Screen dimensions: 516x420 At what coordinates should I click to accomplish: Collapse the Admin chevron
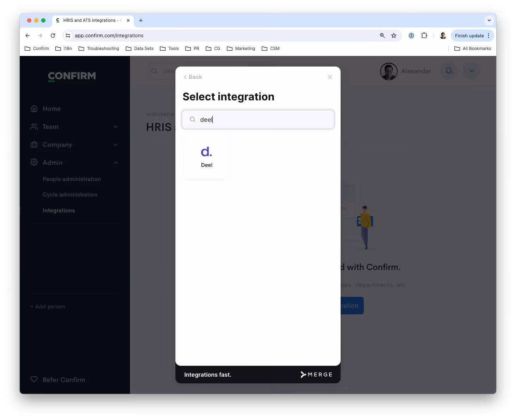116,162
